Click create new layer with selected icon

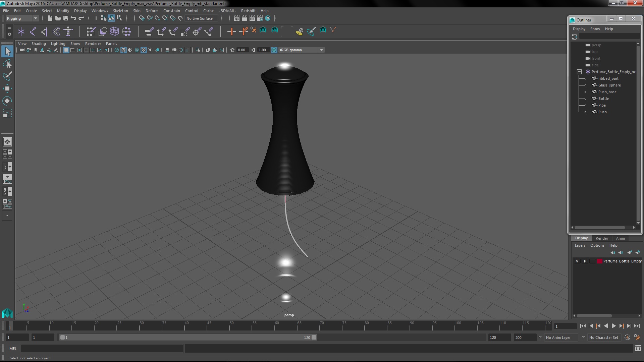pyautogui.click(x=638, y=252)
